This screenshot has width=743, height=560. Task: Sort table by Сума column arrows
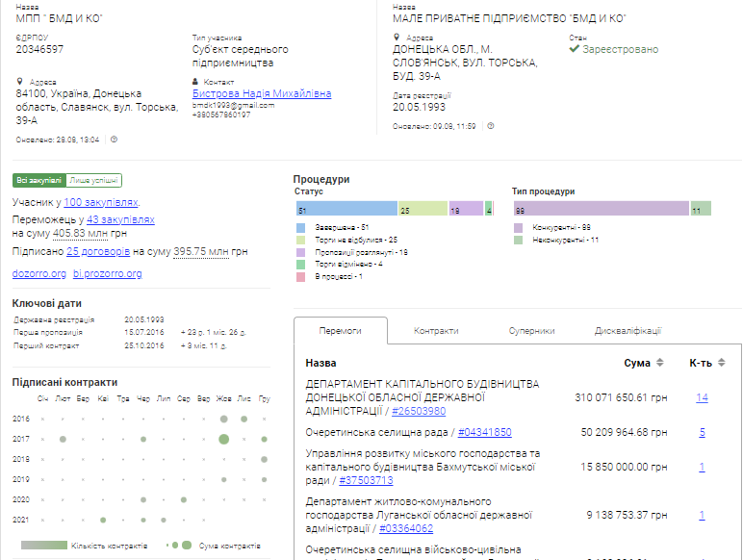coord(659,363)
